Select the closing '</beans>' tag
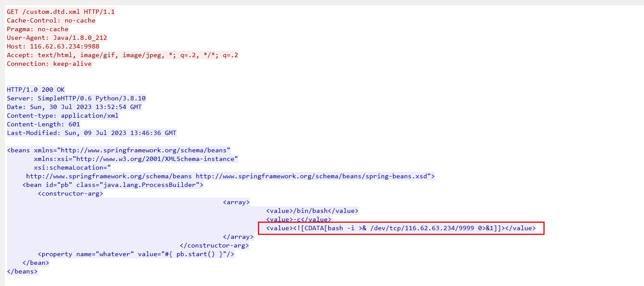The height and width of the screenshot is (286, 644). 22,271
